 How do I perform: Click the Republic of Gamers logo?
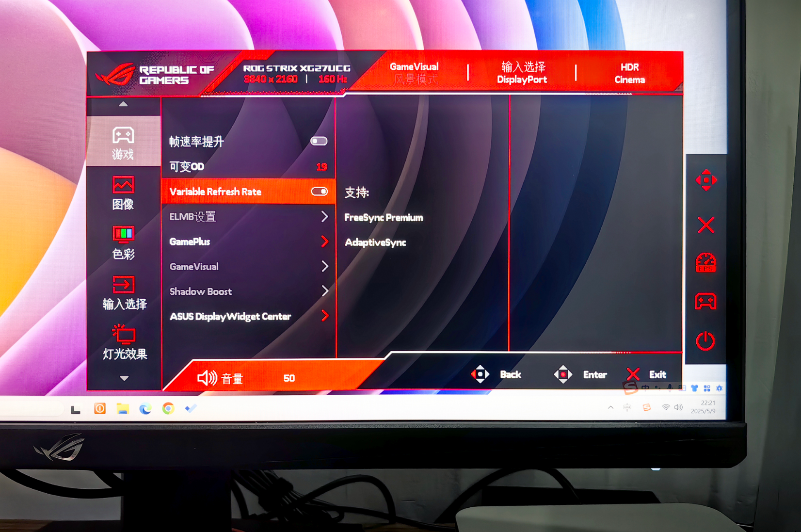coord(155,75)
